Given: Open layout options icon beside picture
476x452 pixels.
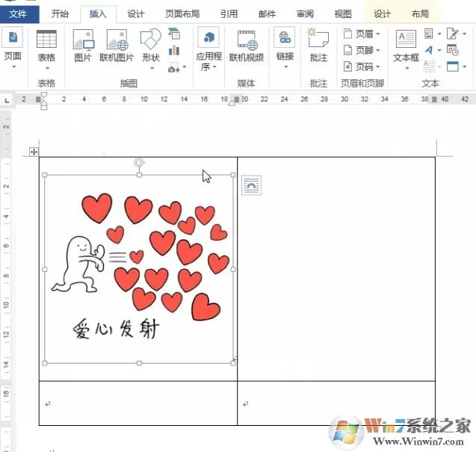Looking at the screenshot, I should click(x=251, y=185).
